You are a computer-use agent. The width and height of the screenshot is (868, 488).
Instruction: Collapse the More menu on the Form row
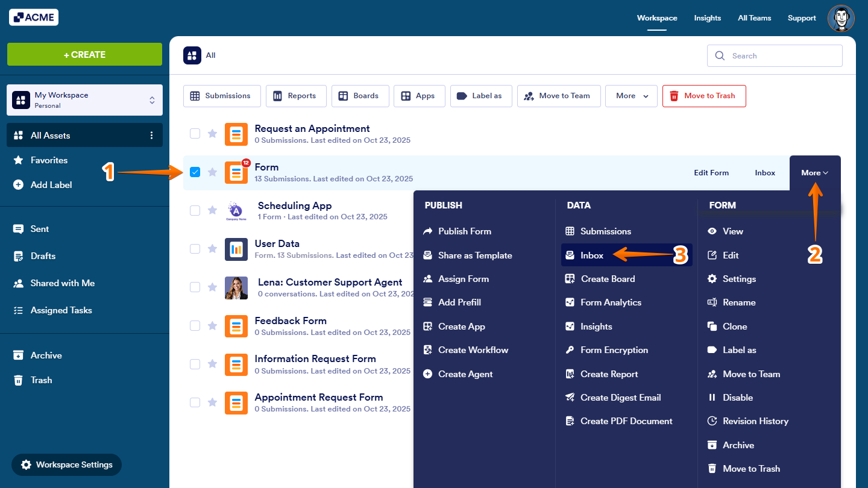814,172
